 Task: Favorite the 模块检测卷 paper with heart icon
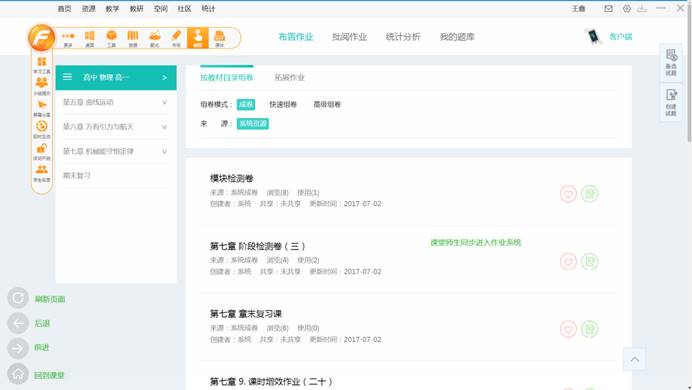568,194
